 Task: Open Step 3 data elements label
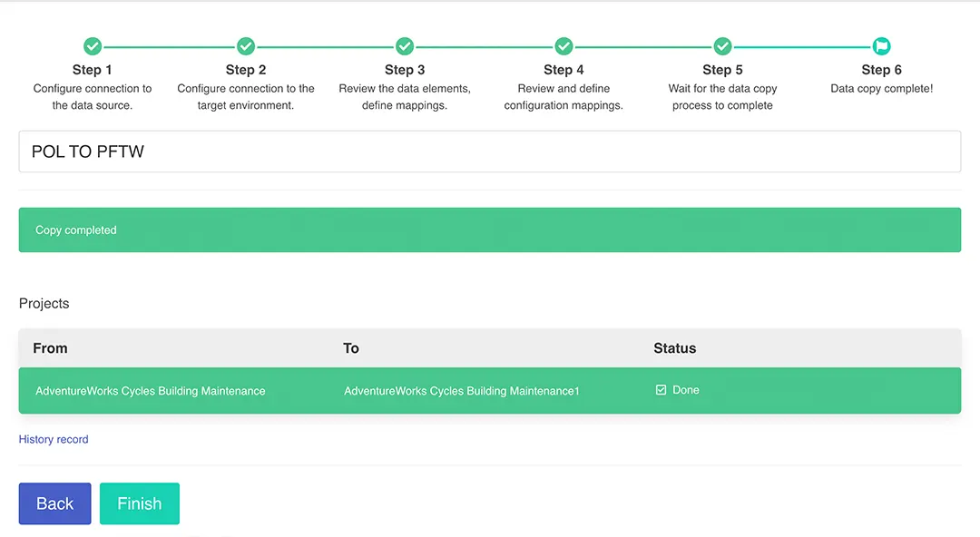point(405,97)
